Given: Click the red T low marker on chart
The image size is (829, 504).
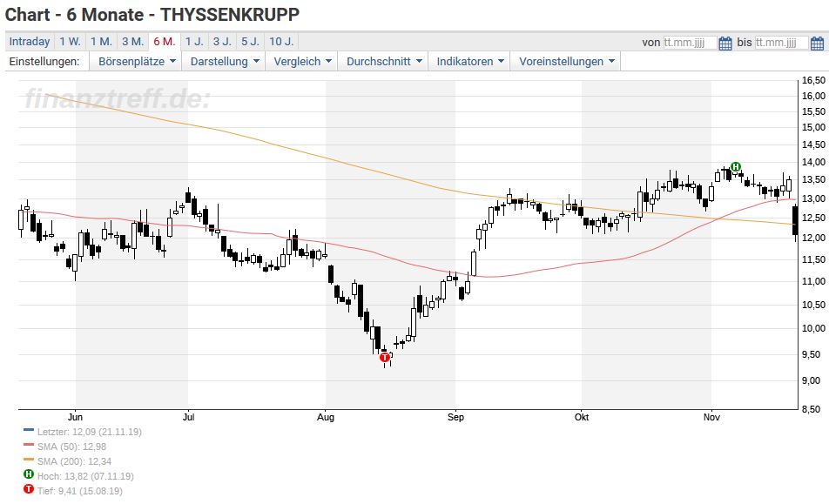Looking at the screenshot, I should pyautogui.click(x=384, y=358).
